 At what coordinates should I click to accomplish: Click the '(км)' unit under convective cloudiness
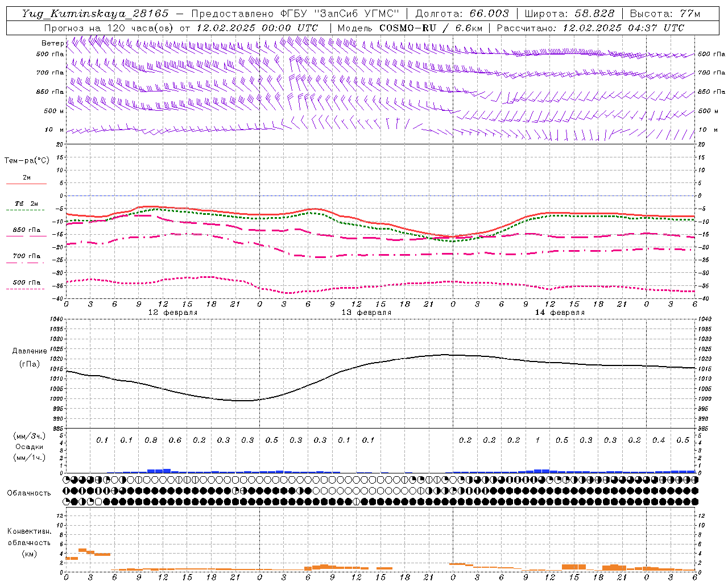pyautogui.click(x=29, y=554)
